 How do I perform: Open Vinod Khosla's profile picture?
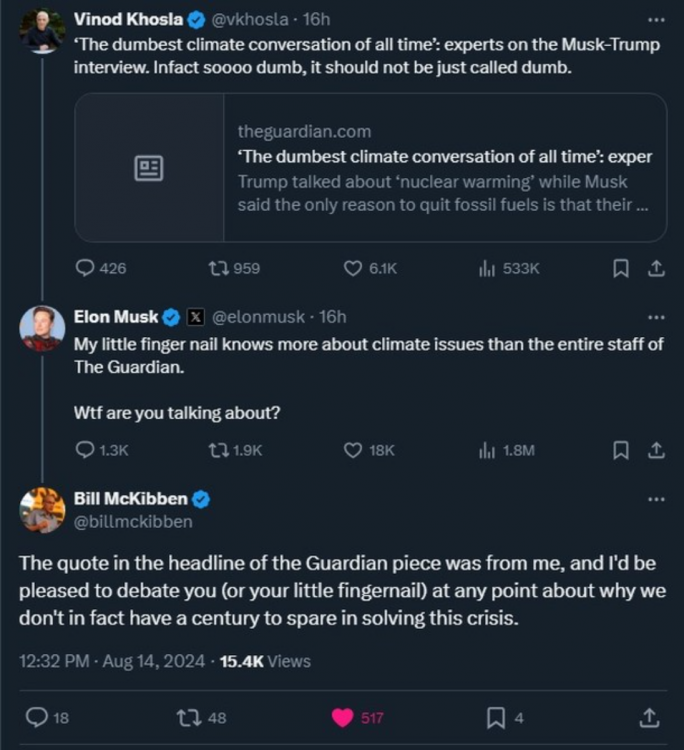pyautogui.click(x=42, y=31)
